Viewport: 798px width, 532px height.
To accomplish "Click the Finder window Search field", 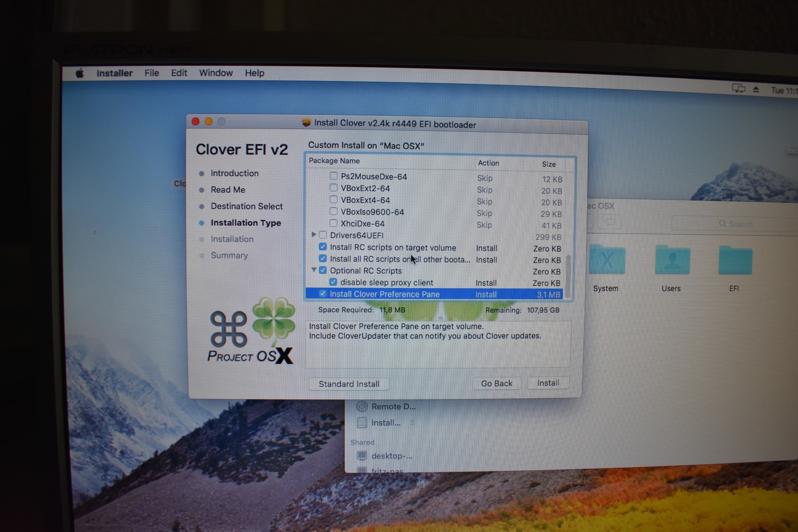I will tap(735, 224).
